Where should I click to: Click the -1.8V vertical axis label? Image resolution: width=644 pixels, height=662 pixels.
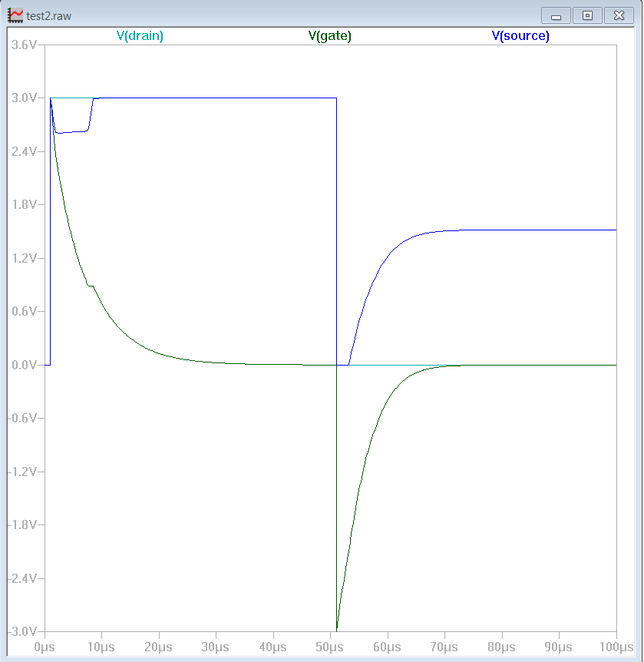click(x=23, y=525)
